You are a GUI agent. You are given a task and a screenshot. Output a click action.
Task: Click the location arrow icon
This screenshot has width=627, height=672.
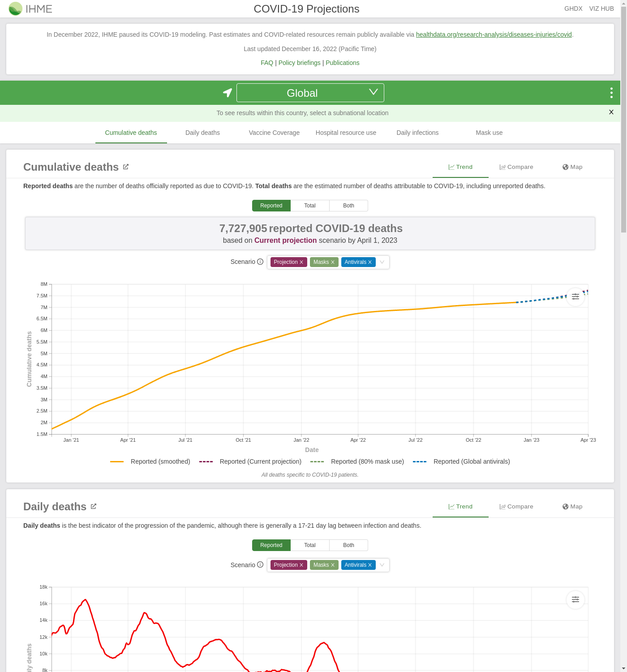[228, 93]
